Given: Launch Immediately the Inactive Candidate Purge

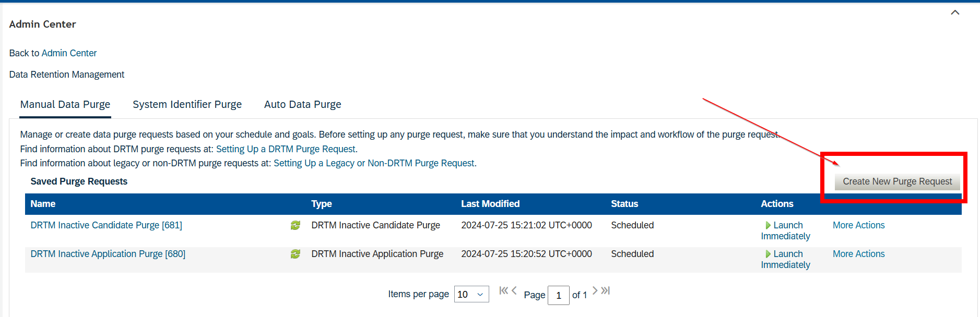Looking at the screenshot, I should click(785, 230).
